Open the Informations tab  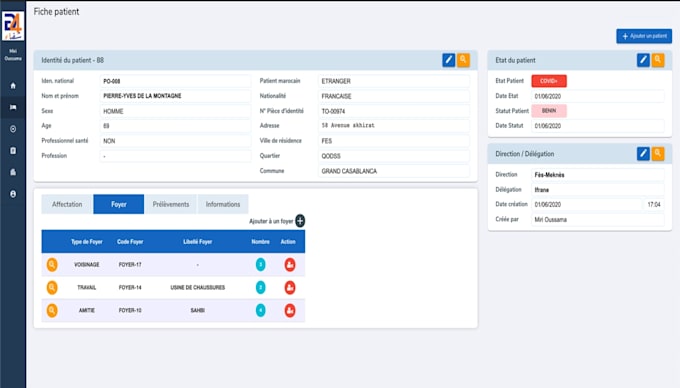click(x=223, y=204)
